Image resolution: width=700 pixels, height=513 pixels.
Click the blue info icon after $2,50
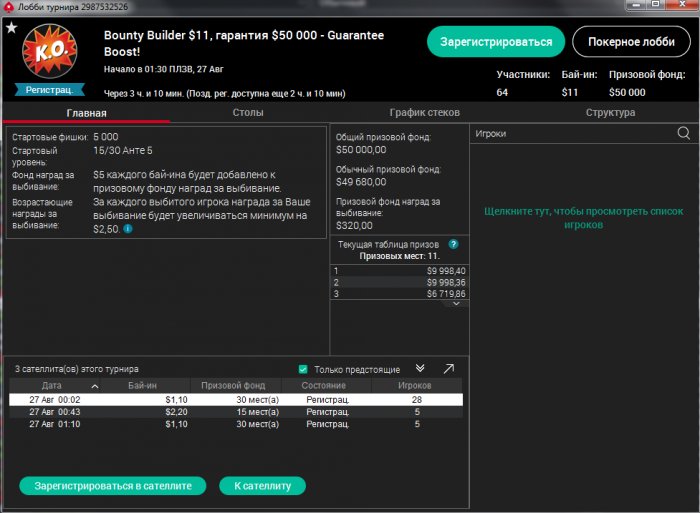coord(128,229)
